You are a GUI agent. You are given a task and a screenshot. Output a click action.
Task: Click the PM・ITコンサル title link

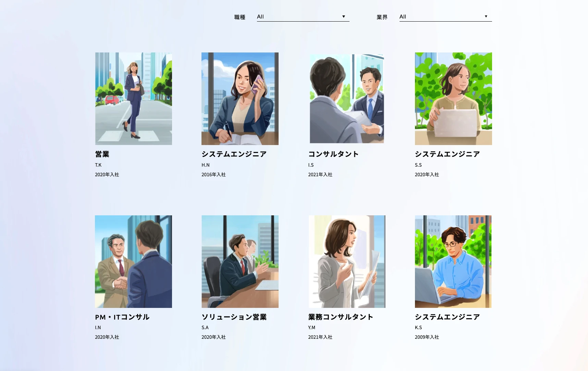pos(122,317)
